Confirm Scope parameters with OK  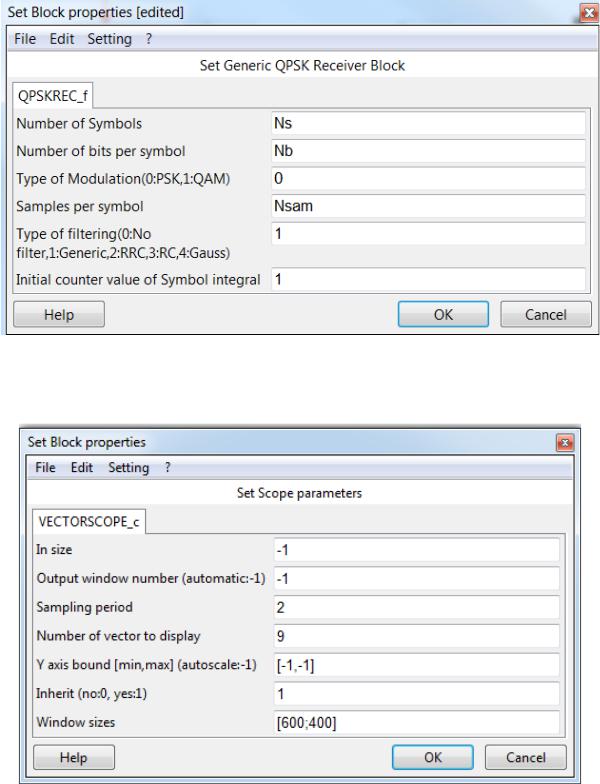pos(432,758)
